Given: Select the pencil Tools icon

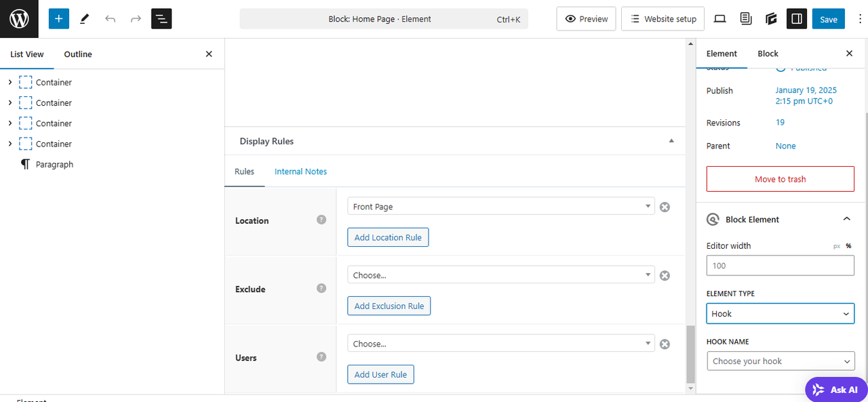Looking at the screenshot, I should (x=85, y=19).
